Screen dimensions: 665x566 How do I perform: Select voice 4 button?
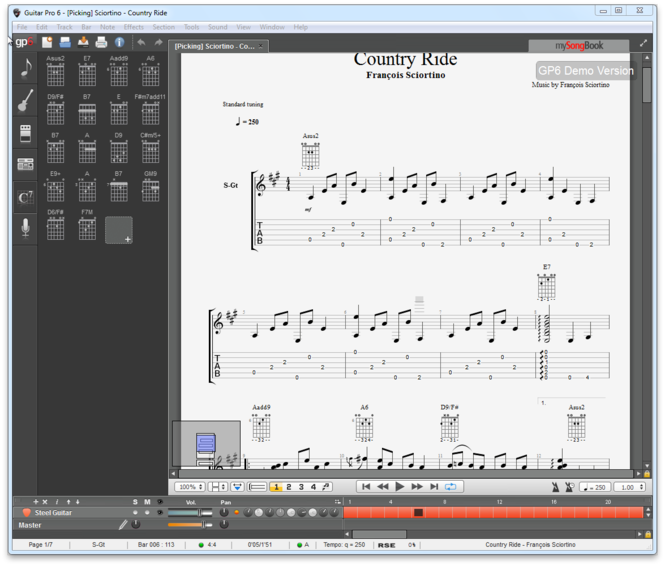[x=313, y=487]
